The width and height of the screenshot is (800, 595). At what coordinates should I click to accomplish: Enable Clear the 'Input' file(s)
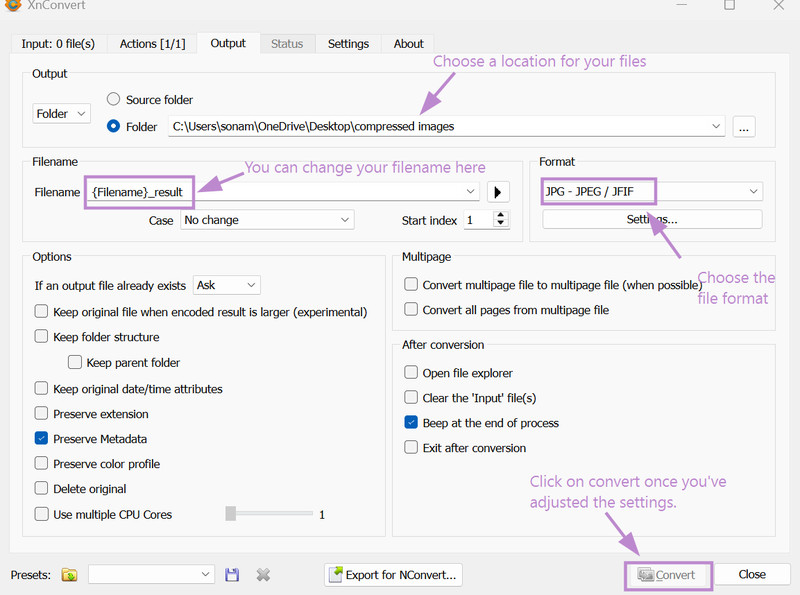411,398
